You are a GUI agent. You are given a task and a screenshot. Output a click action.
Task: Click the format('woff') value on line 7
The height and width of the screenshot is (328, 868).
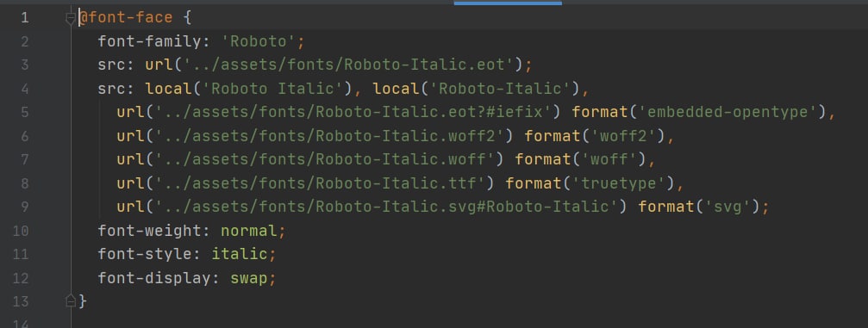[581, 160]
